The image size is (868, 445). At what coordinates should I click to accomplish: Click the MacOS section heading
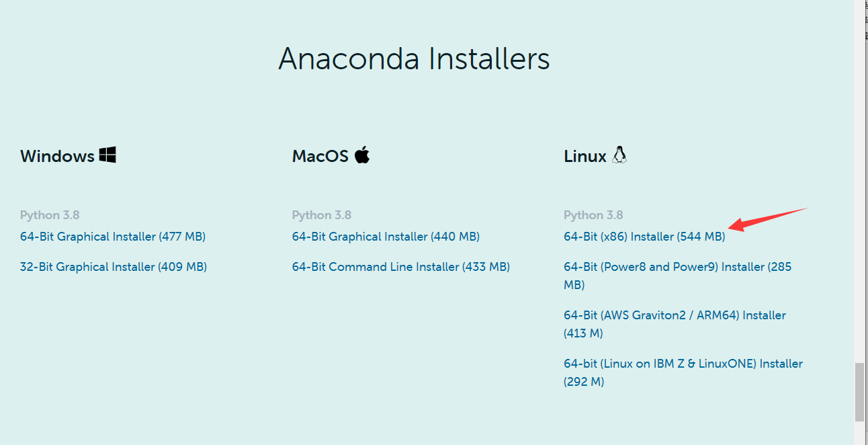pyautogui.click(x=320, y=155)
